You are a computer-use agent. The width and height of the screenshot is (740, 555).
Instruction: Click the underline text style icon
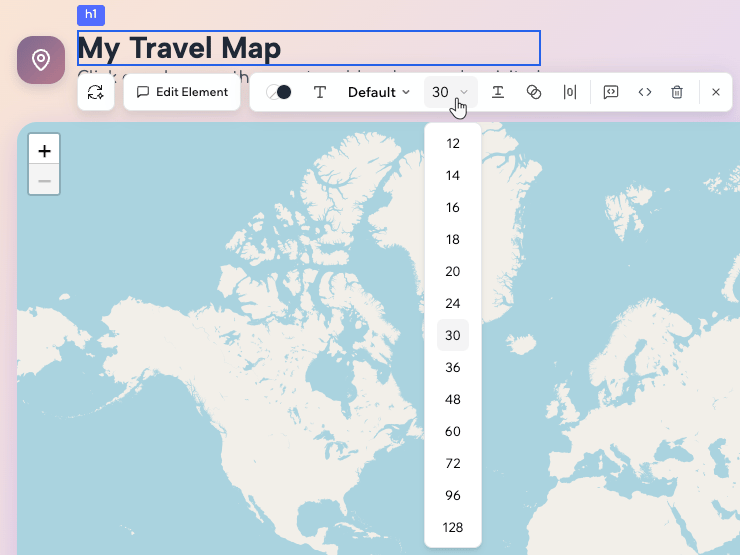497,92
